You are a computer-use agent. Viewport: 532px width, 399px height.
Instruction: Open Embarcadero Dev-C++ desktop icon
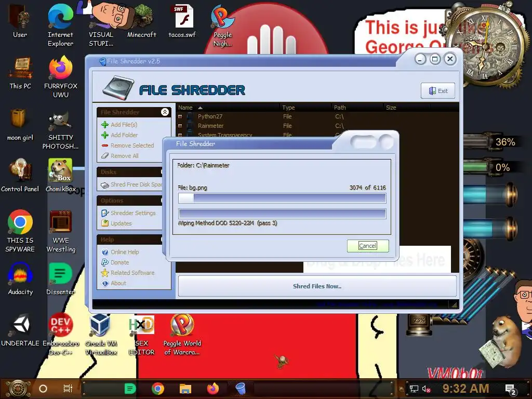pyautogui.click(x=60, y=334)
